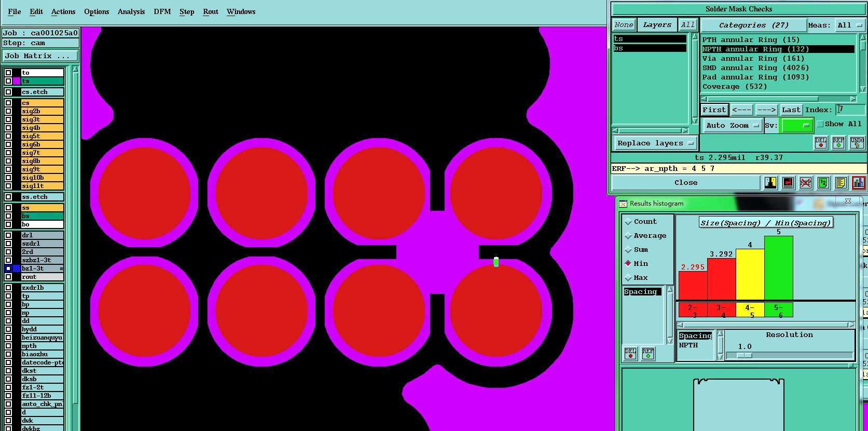Click the Layers tab button
This screenshot has width=868, height=431.
point(657,25)
